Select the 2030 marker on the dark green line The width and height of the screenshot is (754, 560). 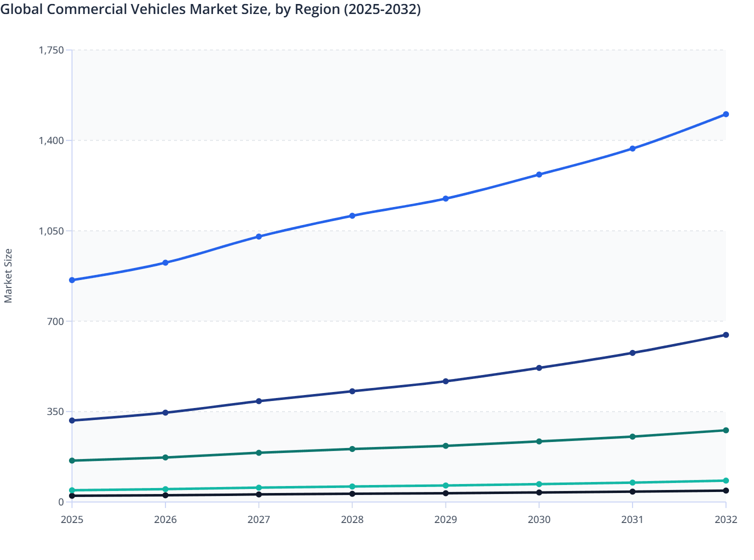pyautogui.click(x=539, y=441)
